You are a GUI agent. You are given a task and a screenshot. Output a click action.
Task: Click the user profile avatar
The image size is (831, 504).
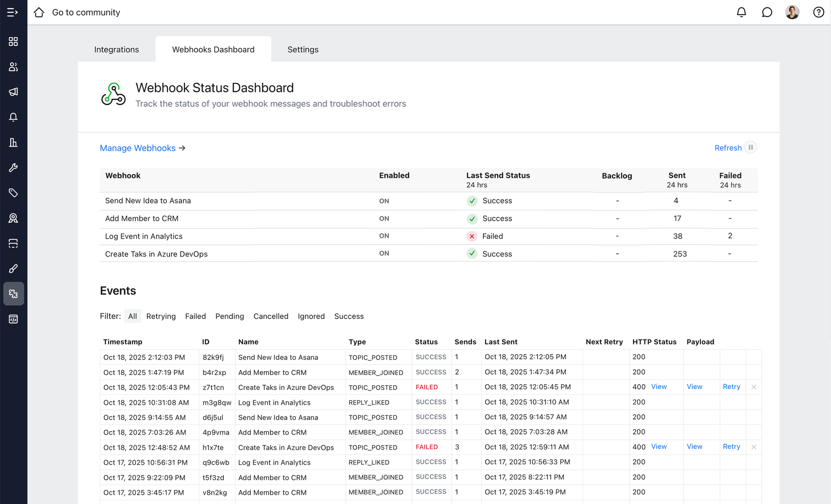click(792, 13)
